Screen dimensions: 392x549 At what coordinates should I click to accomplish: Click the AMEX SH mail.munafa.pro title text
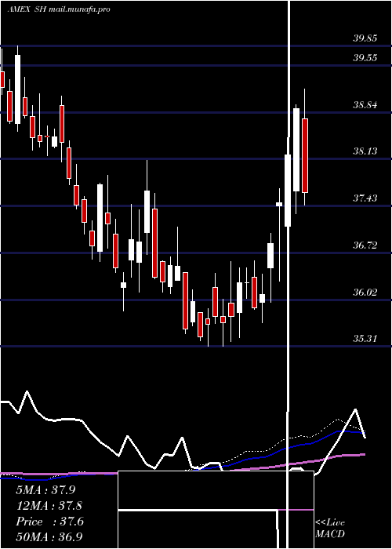(x=59, y=9)
